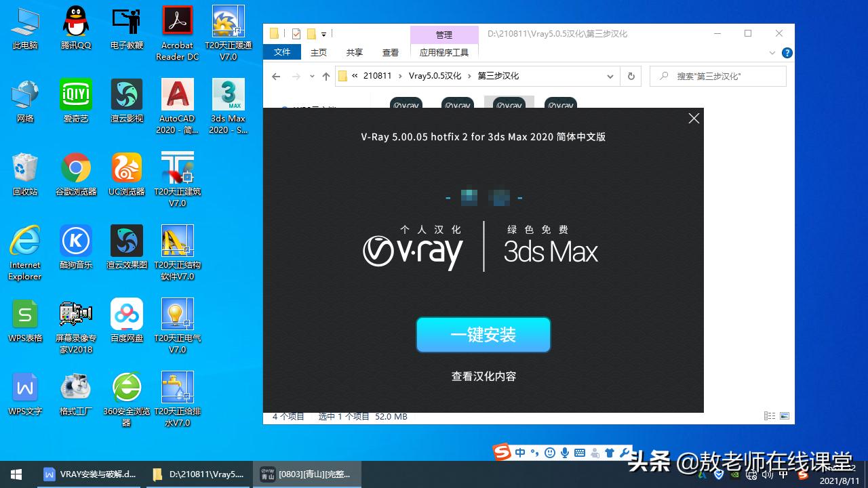Open the Sogou emoji picker on the input bar
This screenshot has height=488, width=868.
[549, 453]
